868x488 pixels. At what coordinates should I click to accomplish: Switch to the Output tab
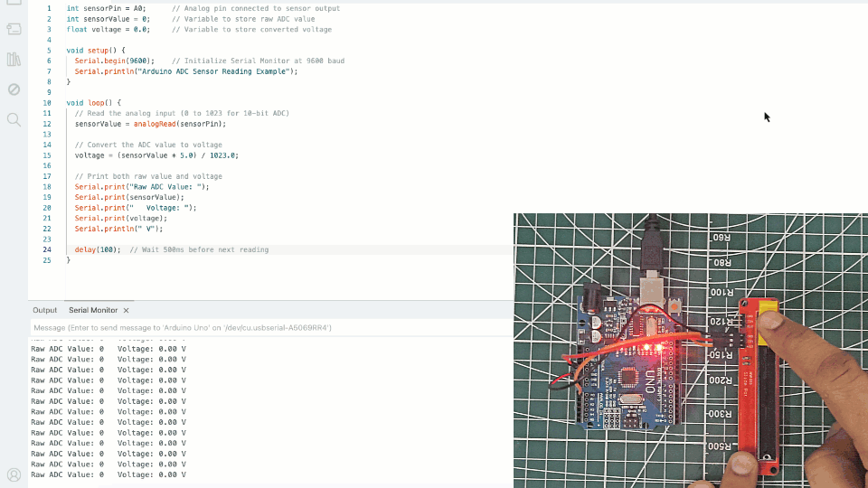click(45, 310)
